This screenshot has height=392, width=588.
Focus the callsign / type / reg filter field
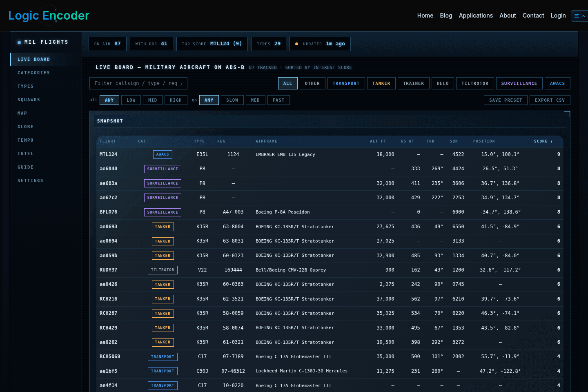click(138, 83)
